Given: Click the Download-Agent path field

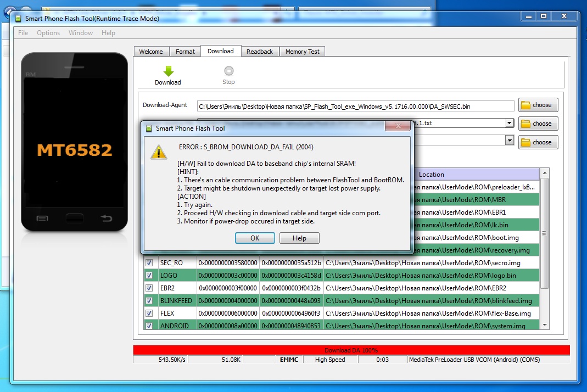Looking at the screenshot, I should 355,107.
